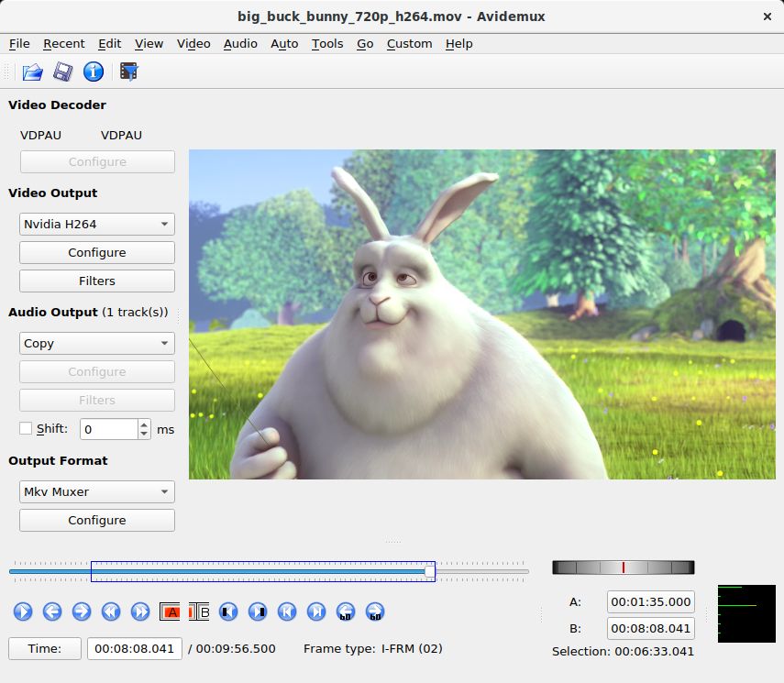Enable the audio Shift checkbox
The width and height of the screenshot is (784, 683).
25,428
